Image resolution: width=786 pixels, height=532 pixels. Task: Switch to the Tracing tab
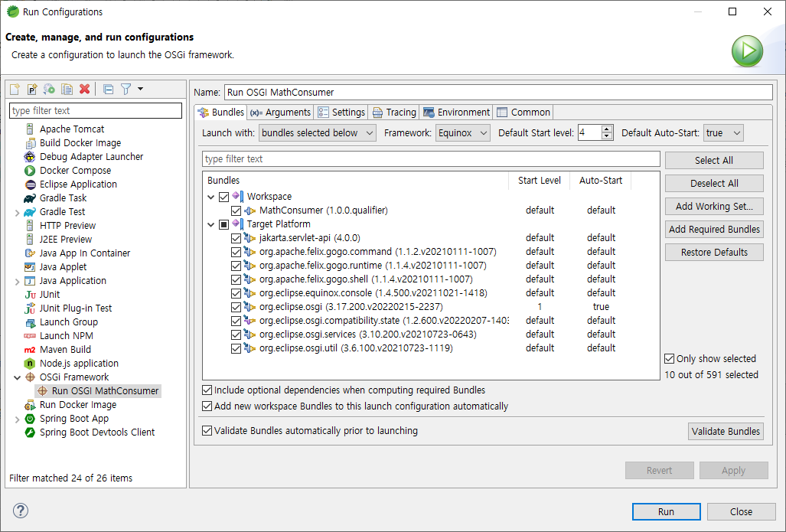click(394, 113)
